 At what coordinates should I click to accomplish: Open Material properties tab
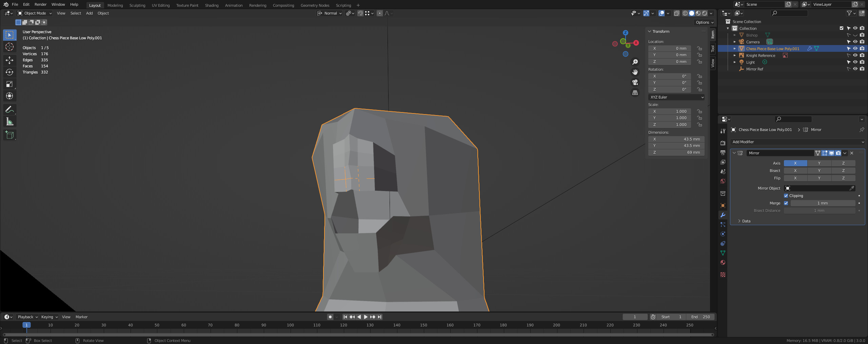click(723, 262)
